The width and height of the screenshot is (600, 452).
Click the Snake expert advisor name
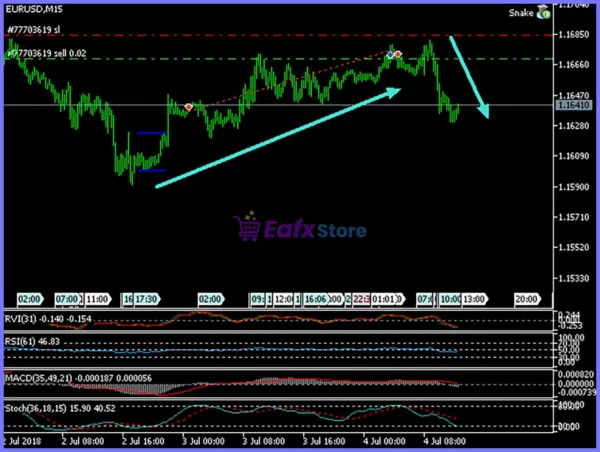tap(521, 13)
